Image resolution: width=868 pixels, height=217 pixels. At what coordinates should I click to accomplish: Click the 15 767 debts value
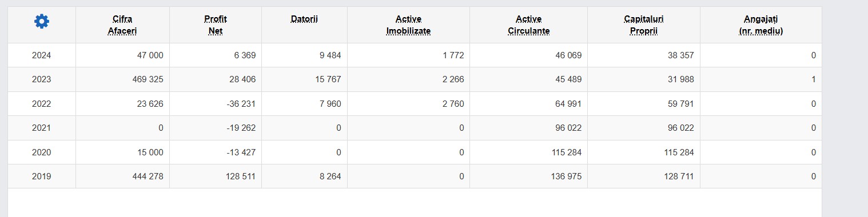(x=328, y=79)
